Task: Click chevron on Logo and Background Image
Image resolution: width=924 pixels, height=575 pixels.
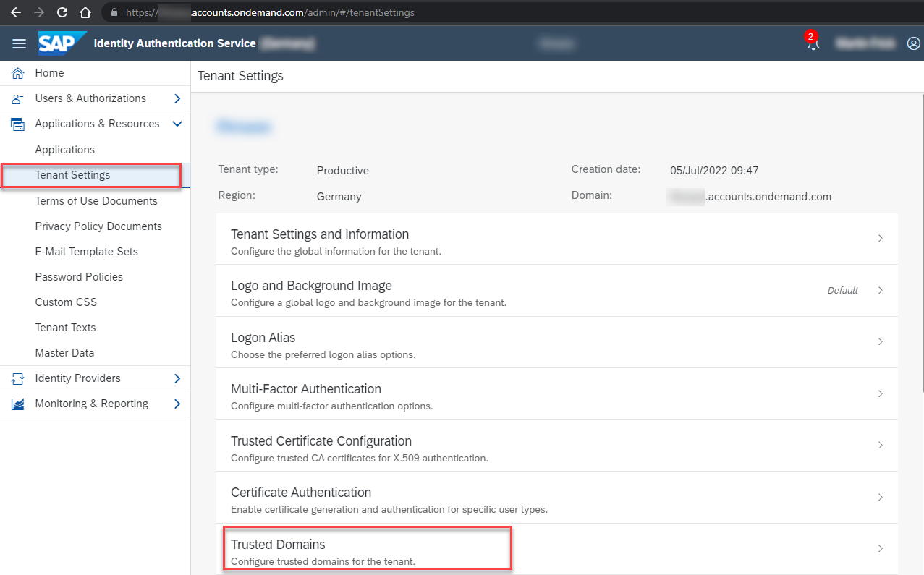Action: click(x=880, y=290)
